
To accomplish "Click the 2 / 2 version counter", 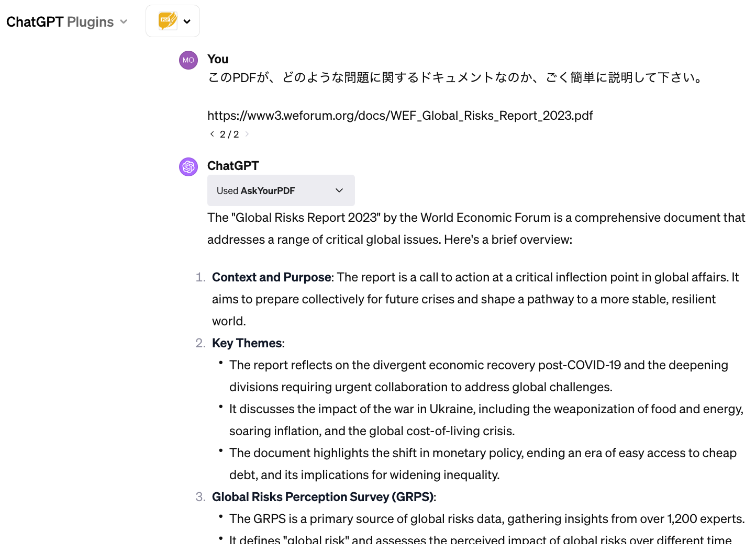I will pyautogui.click(x=229, y=134).
